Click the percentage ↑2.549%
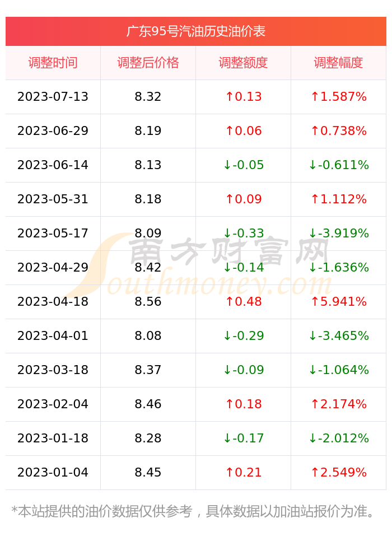Image resolution: width=392 pixels, height=560 pixels. [x=338, y=473]
